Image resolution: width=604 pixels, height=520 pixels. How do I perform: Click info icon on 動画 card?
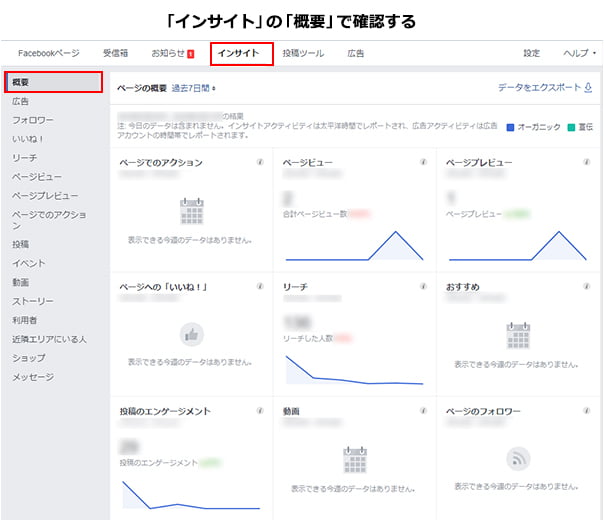click(x=423, y=410)
